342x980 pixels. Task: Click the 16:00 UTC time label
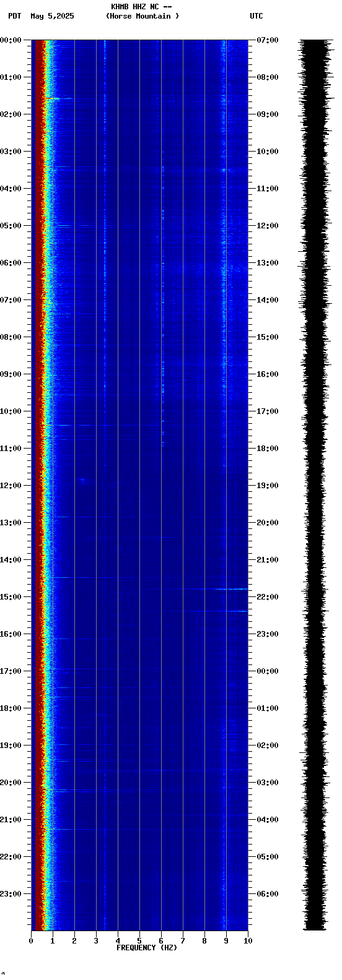pyautogui.click(x=268, y=374)
